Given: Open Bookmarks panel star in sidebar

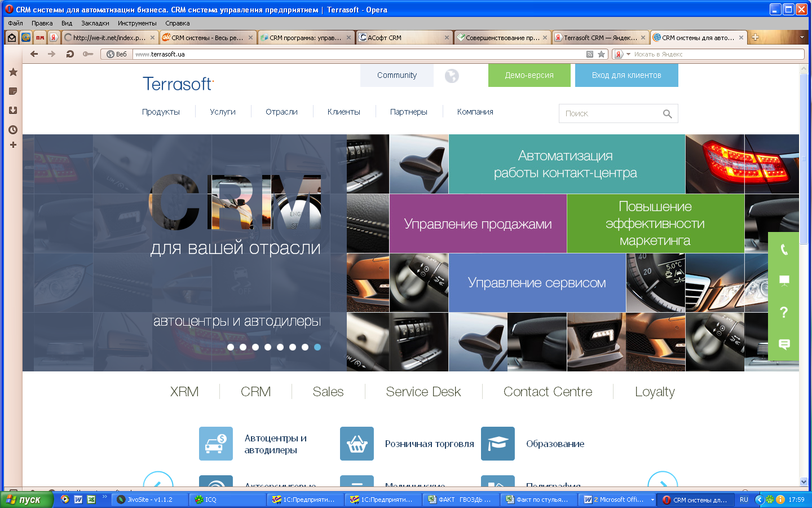Looking at the screenshot, I should point(13,72).
